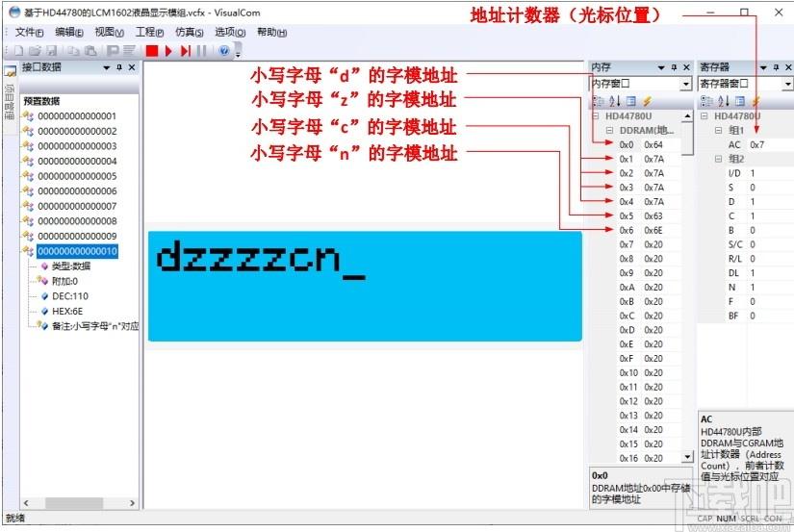Toggle auto-hide pin on 寄存器 panel
The image size is (794, 532).
click(x=777, y=67)
